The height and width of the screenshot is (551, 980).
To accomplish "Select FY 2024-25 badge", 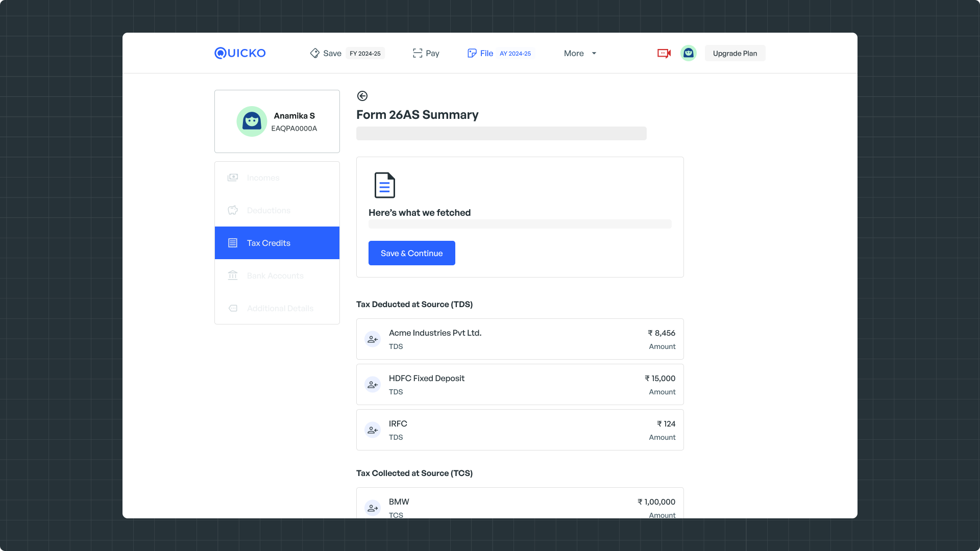I will pyautogui.click(x=365, y=53).
